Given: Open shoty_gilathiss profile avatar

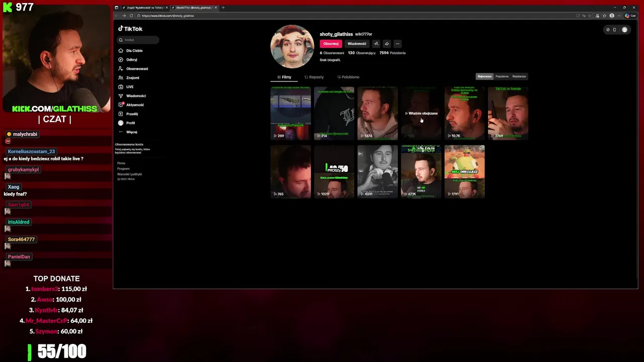Looking at the screenshot, I should point(292,47).
